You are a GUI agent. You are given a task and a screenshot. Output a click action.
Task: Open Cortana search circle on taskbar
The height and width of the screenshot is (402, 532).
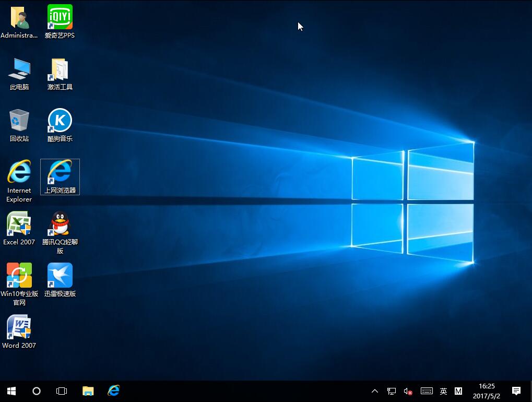(37, 391)
